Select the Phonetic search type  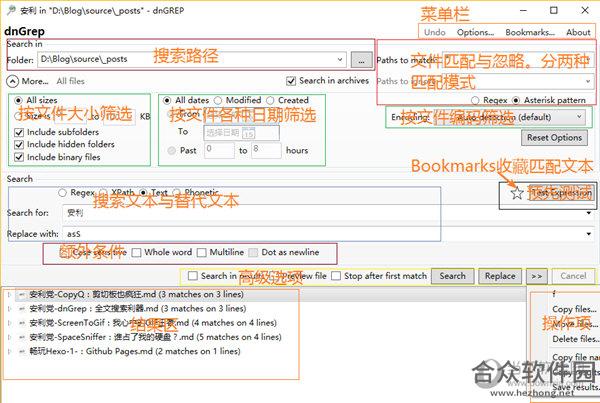point(176,193)
